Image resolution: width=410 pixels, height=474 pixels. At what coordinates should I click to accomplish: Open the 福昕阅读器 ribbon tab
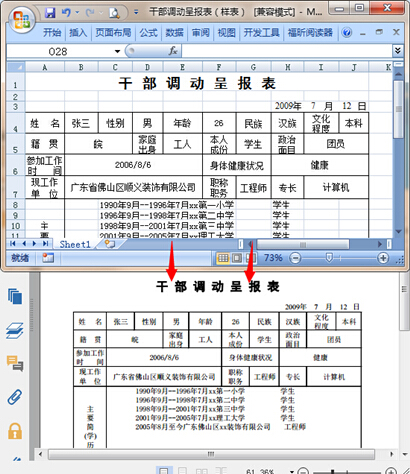310,33
